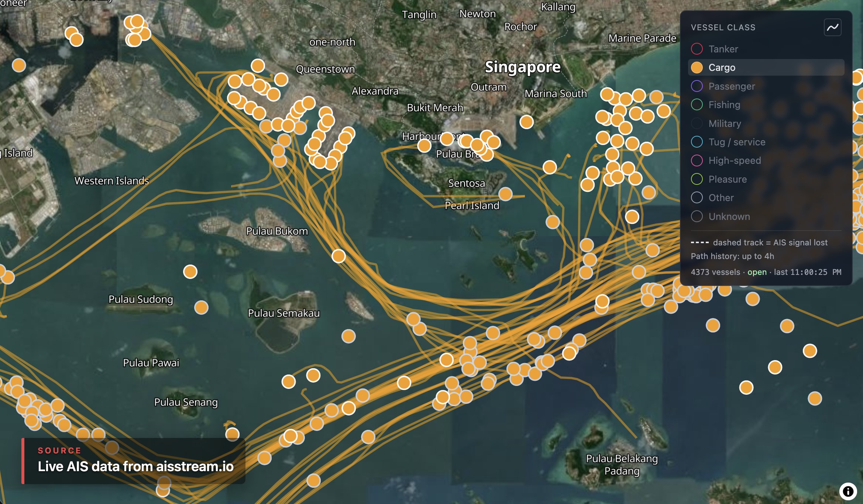Enable Pleasure vessel class filter
The width and height of the screenshot is (863, 504).
click(766, 179)
